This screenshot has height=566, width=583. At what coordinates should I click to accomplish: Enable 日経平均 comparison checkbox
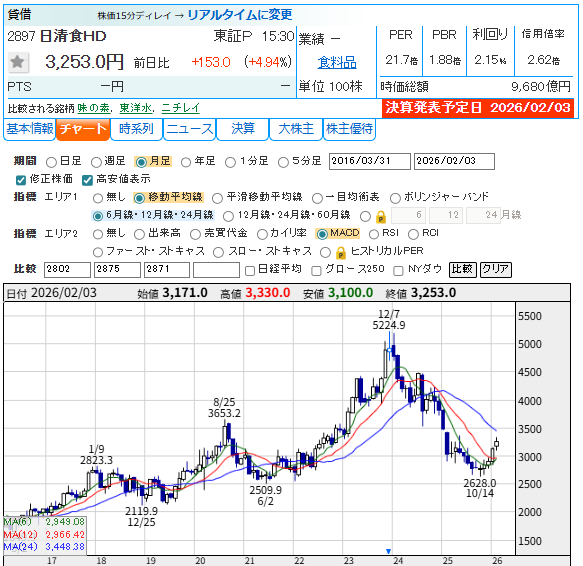pyautogui.click(x=250, y=271)
